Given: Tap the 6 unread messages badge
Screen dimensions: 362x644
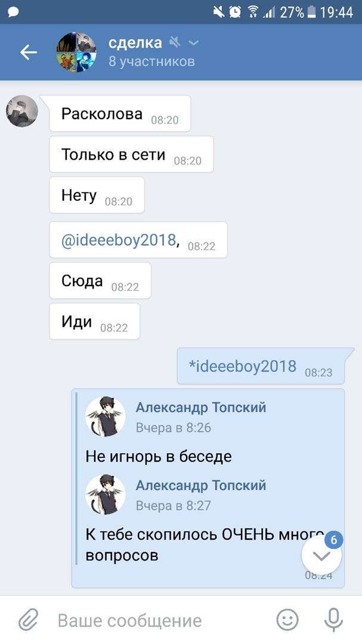Looking at the screenshot, I should click(333, 540).
